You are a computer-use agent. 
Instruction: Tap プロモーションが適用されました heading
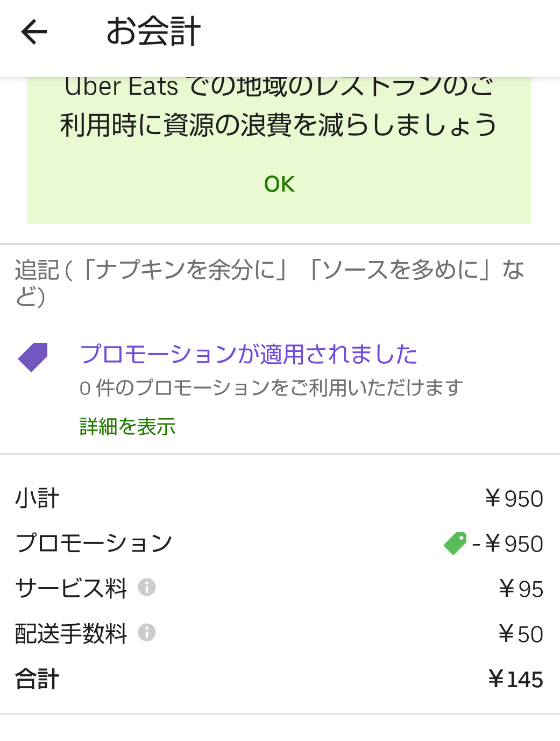(249, 354)
